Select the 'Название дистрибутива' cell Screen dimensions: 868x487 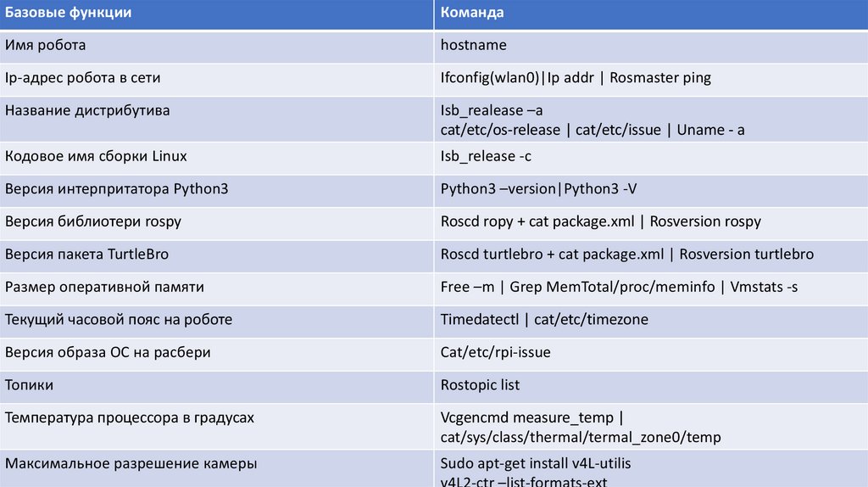point(87,110)
